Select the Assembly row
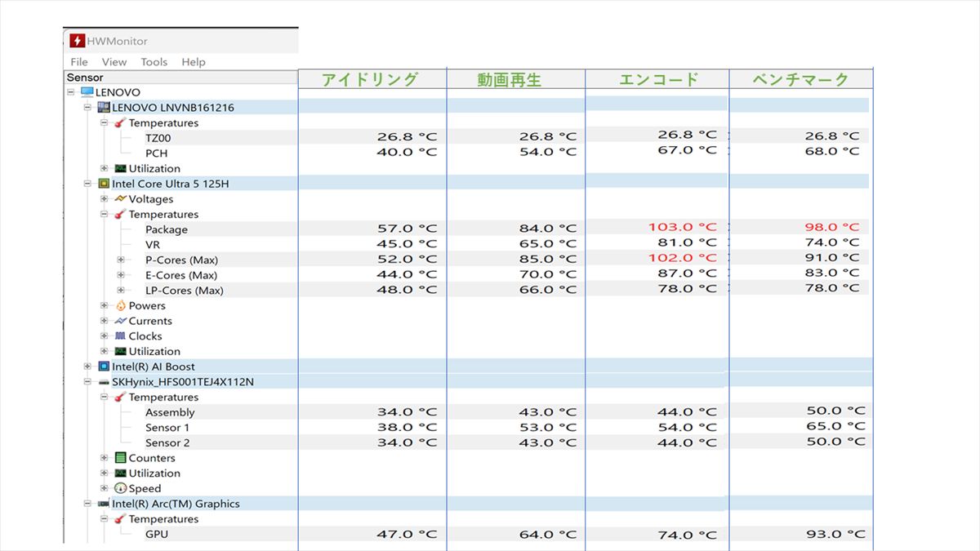 pyautogui.click(x=170, y=413)
